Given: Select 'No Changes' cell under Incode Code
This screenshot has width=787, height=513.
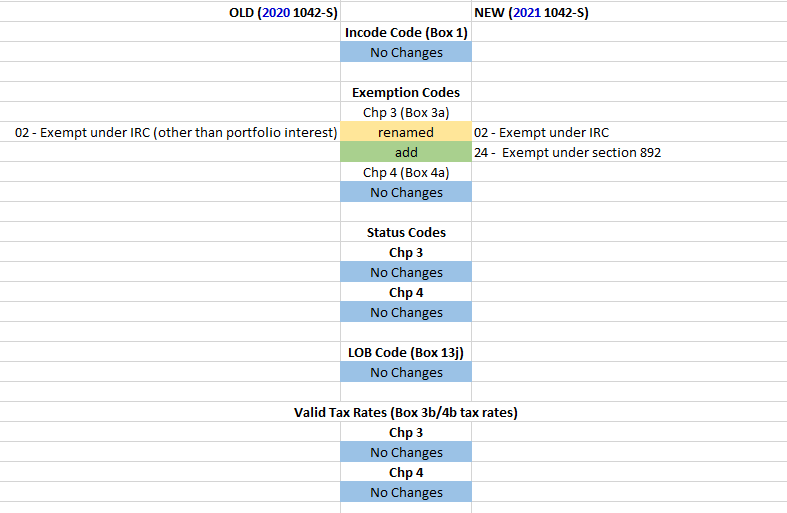Looking at the screenshot, I should coord(406,52).
